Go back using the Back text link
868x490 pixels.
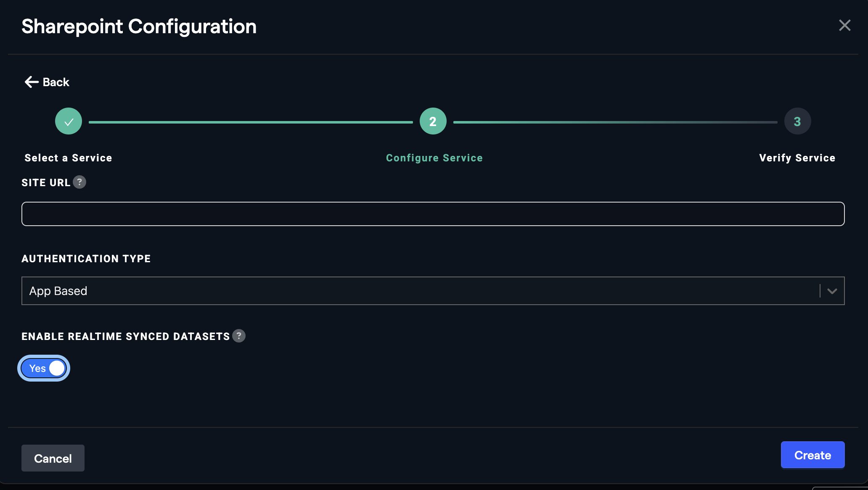(56, 82)
